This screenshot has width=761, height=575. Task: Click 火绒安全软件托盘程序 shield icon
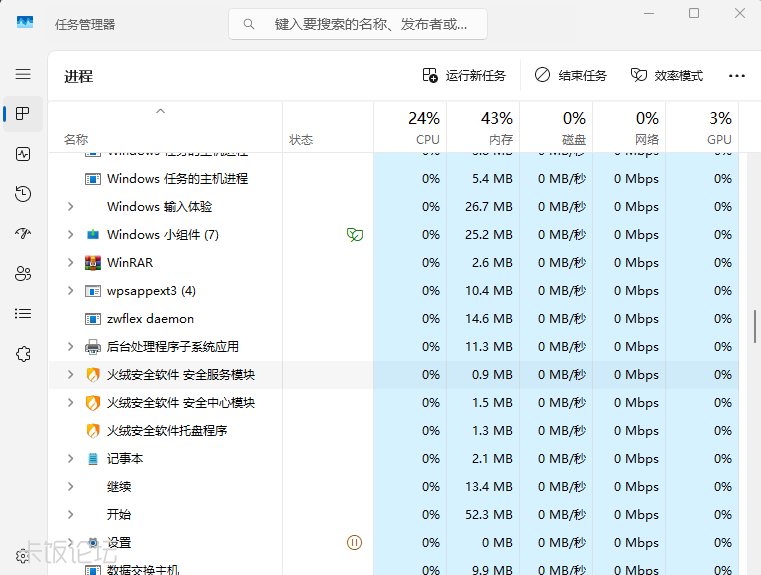click(x=93, y=430)
